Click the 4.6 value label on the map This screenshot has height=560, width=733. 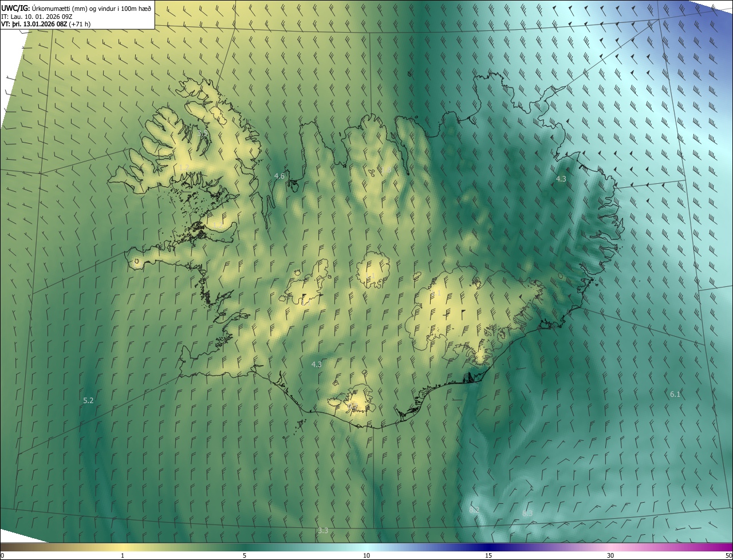point(279,176)
